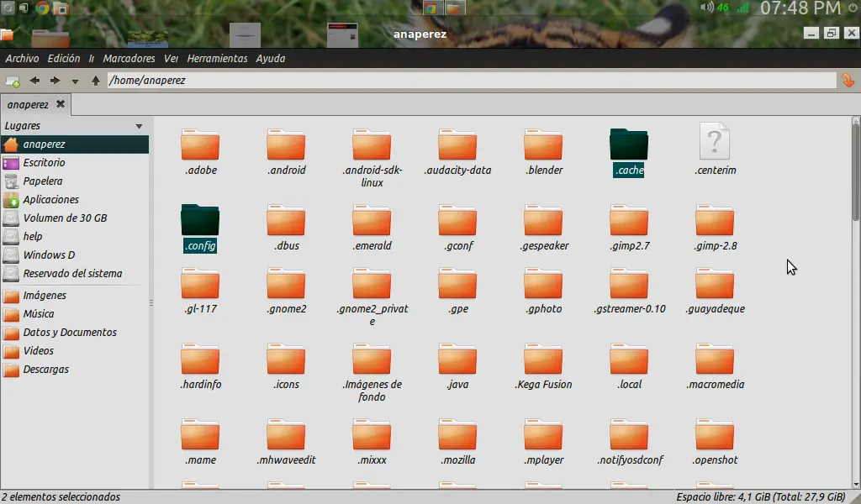The height and width of the screenshot is (504, 861).
Task: Click the path field /home/anaperez
Action: click(x=471, y=80)
